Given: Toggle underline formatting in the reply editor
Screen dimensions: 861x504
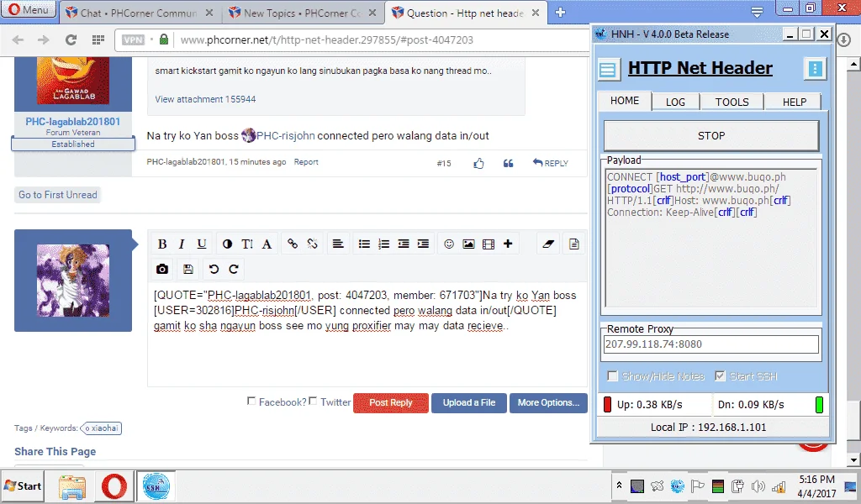Looking at the screenshot, I should (x=202, y=244).
